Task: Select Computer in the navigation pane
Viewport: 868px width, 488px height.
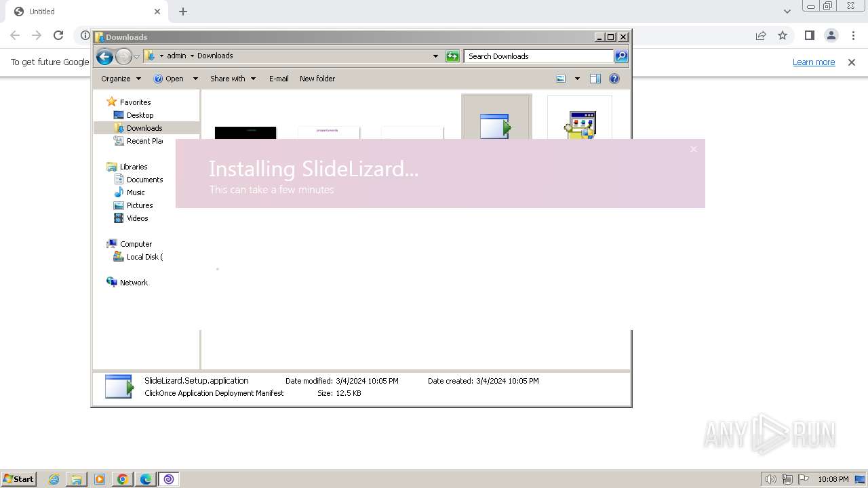Action: point(130,244)
